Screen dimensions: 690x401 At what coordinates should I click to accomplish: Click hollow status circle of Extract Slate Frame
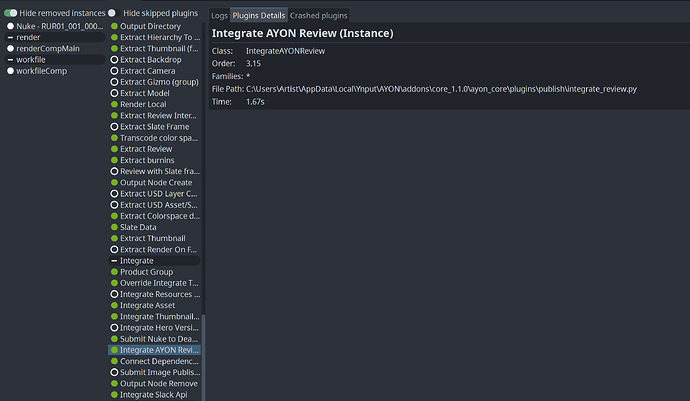[114, 126]
